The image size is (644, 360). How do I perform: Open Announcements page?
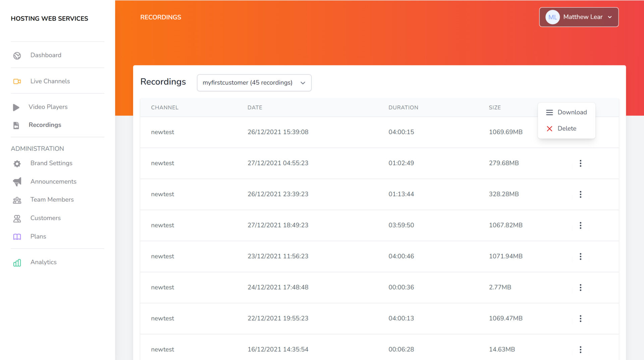click(x=53, y=182)
